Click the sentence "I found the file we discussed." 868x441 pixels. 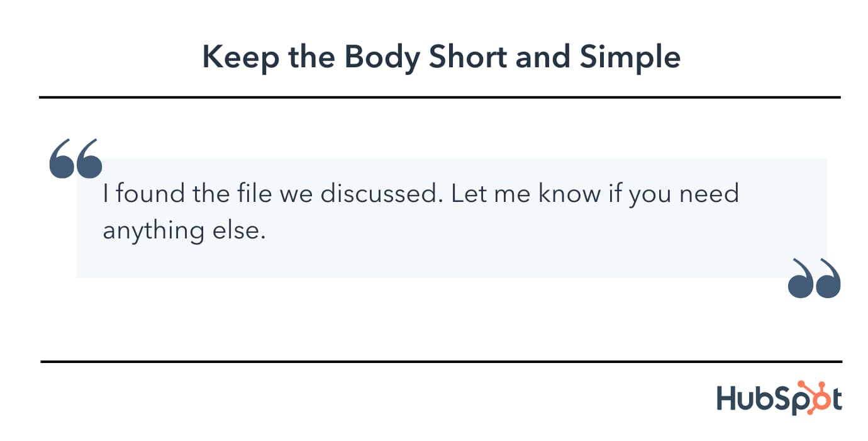pos(269,193)
